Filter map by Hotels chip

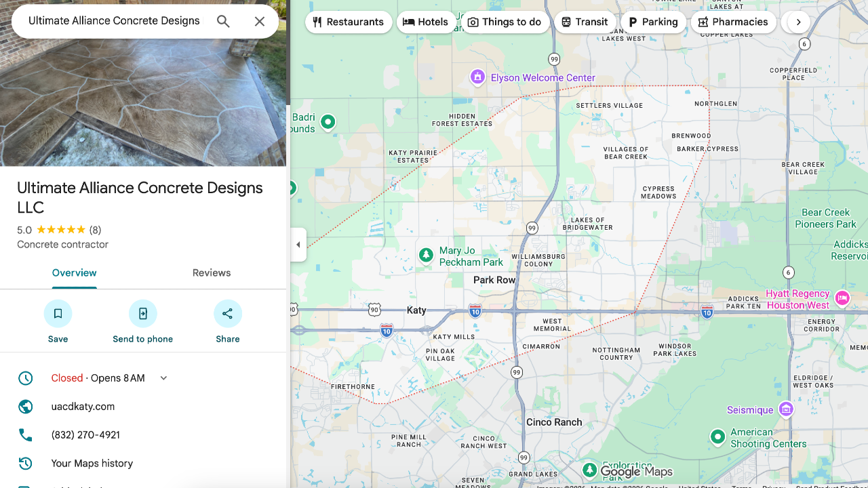pos(426,22)
